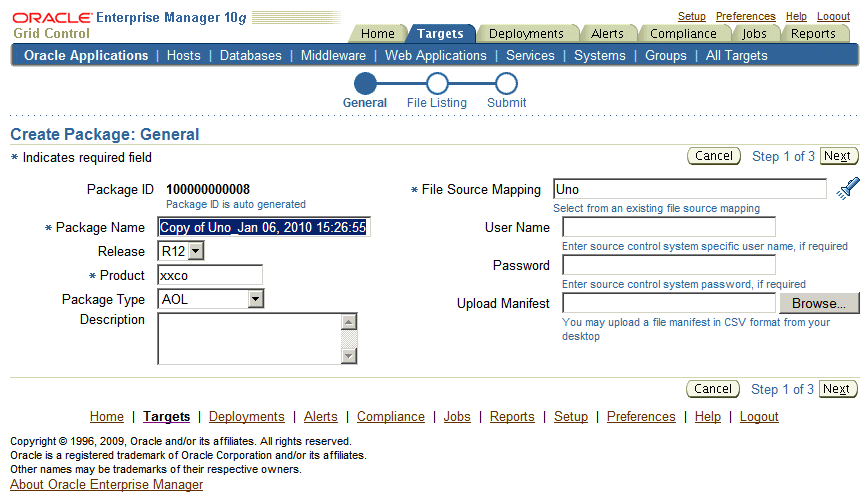863x504 pixels.
Task: Click the bottom Next button
Action: click(x=837, y=389)
